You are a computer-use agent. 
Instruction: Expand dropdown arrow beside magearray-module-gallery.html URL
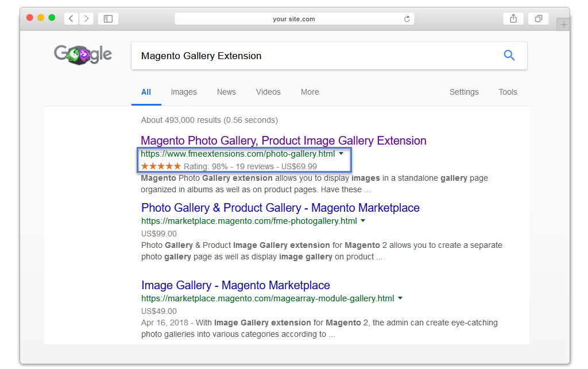coord(400,298)
